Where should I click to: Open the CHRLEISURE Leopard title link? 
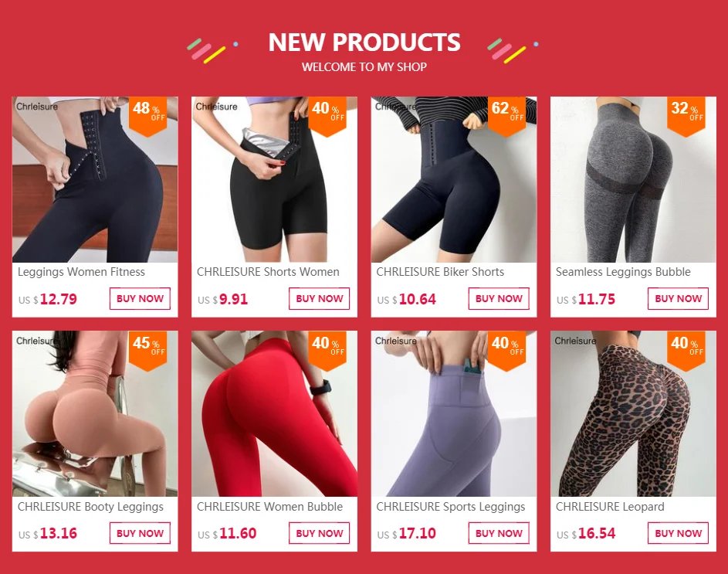(610, 507)
